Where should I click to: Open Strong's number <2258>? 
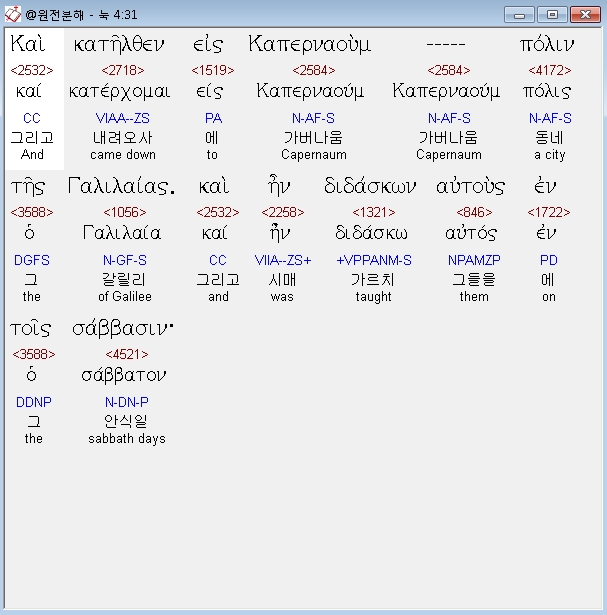click(283, 212)
